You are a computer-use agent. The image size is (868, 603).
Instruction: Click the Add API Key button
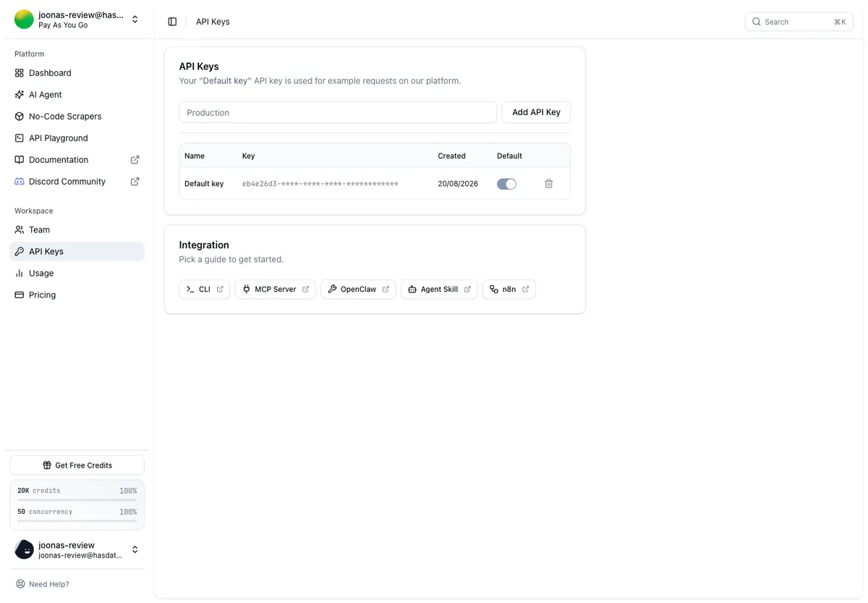(x=536, y=112)
